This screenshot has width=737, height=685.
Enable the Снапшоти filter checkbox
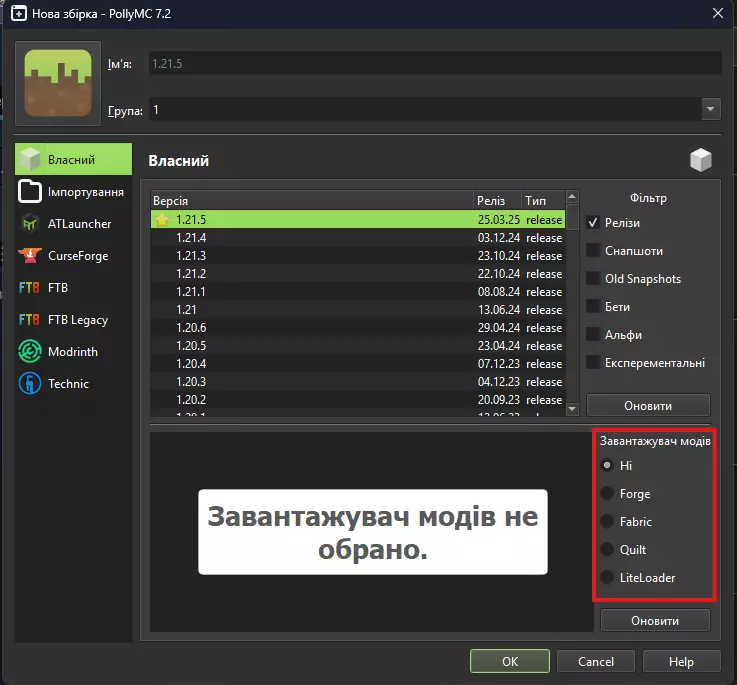[593, 250]
